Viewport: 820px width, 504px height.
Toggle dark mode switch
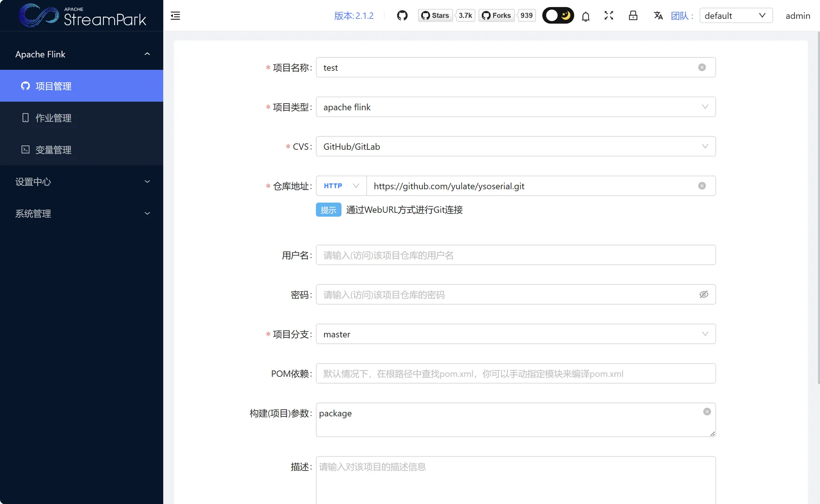click(558, 16)
